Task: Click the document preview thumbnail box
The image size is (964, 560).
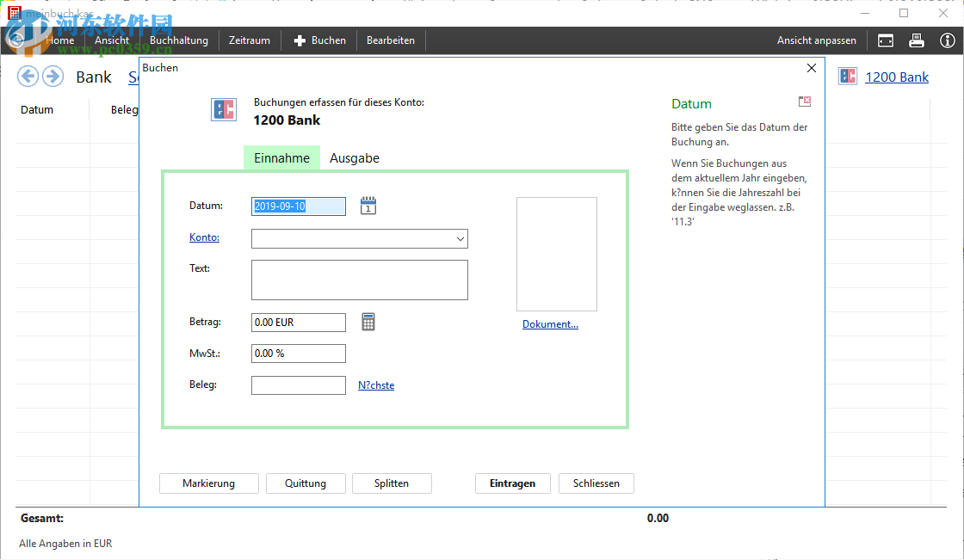Action: tap(556, 254)
